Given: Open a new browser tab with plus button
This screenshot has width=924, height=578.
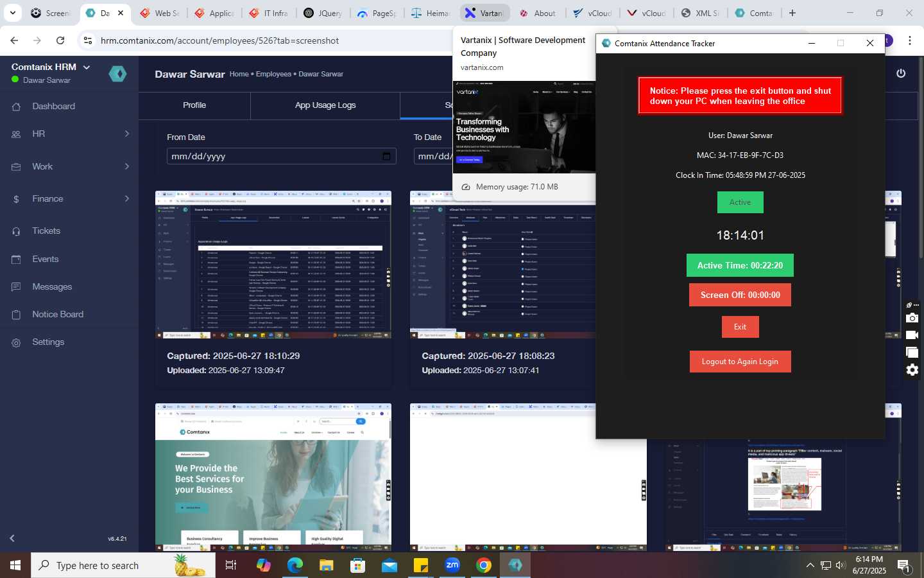Looking at the screenshot, I should [x=792, y=13].
